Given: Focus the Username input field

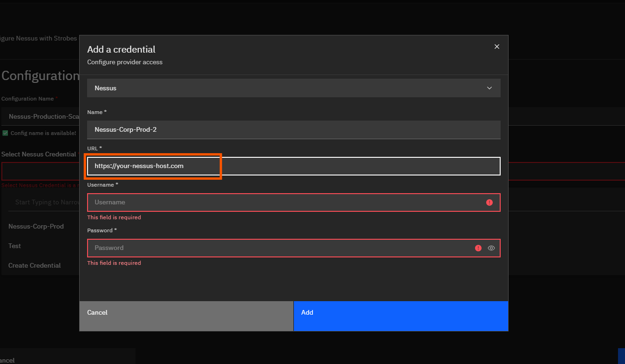Looking at the screenshot, I should [x=294, y=202].
